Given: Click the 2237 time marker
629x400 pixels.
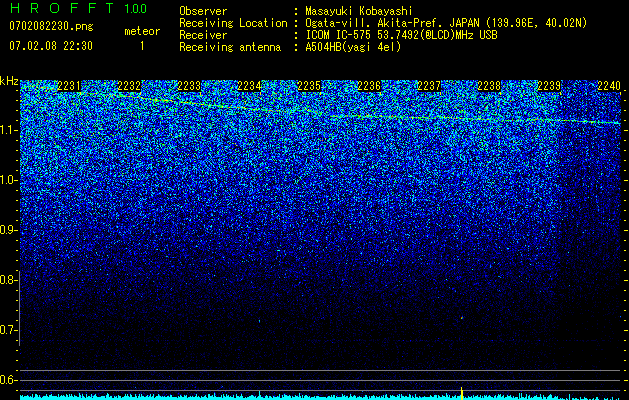Looking at the screenshot, I should point(429,86).
